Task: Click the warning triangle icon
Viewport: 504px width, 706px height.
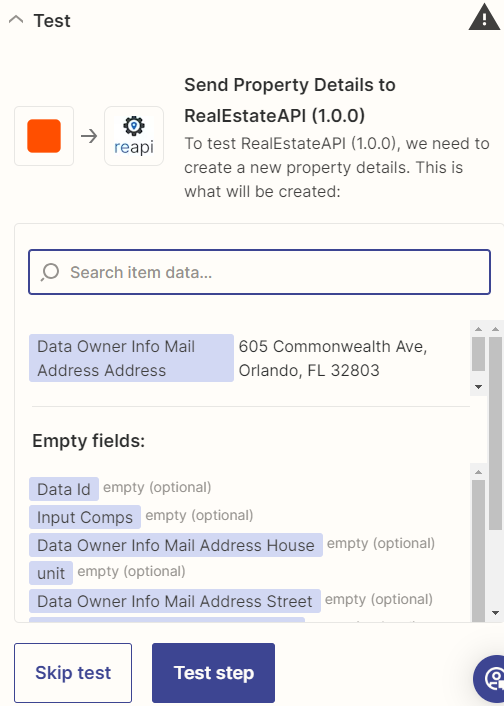Action: tap(484, 17)
